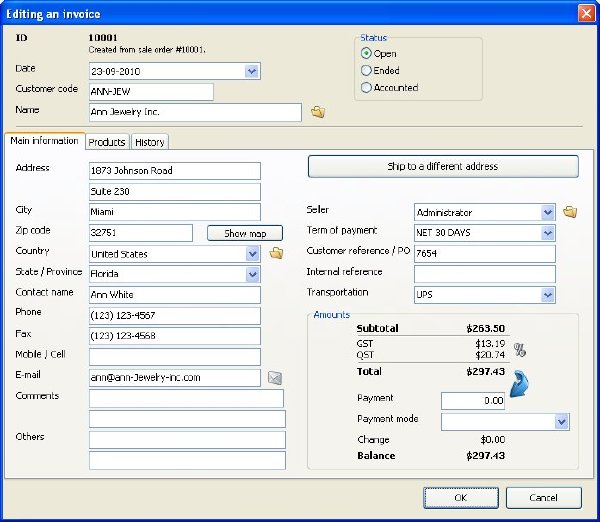
Task: Edit tax rates with percent icon
Action: click(x=520, y=350)
